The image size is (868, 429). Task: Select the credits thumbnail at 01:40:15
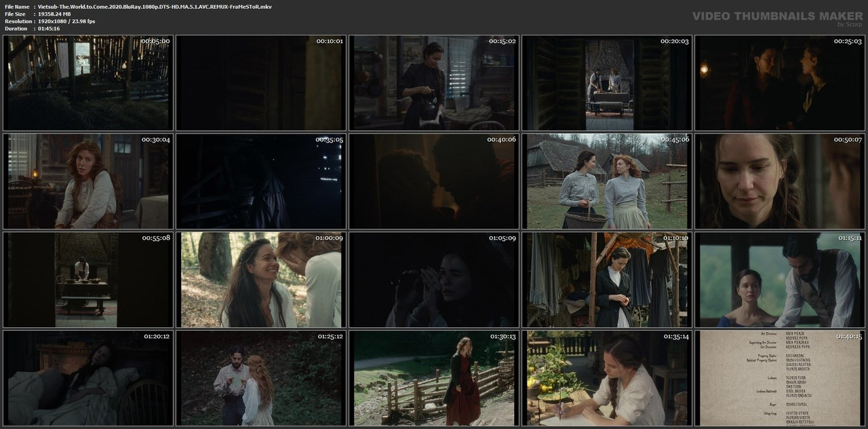click(x=780, y=378)
